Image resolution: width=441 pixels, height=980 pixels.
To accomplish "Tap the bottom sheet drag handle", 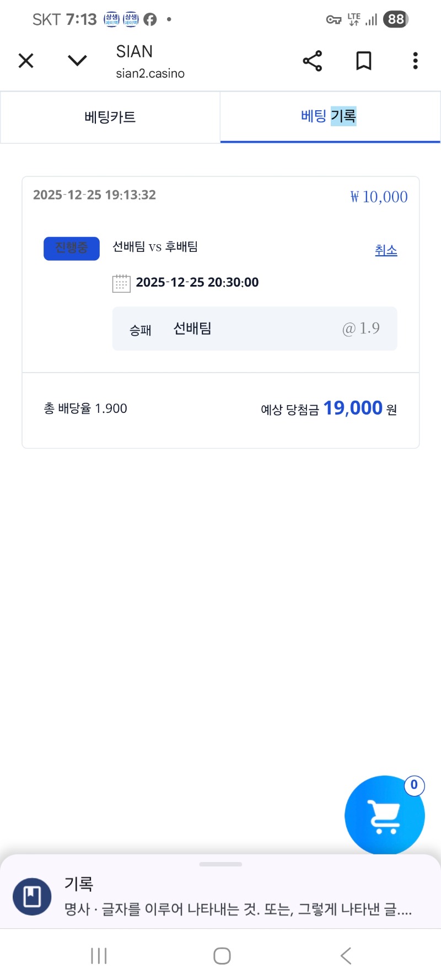I will coord(220,864).
